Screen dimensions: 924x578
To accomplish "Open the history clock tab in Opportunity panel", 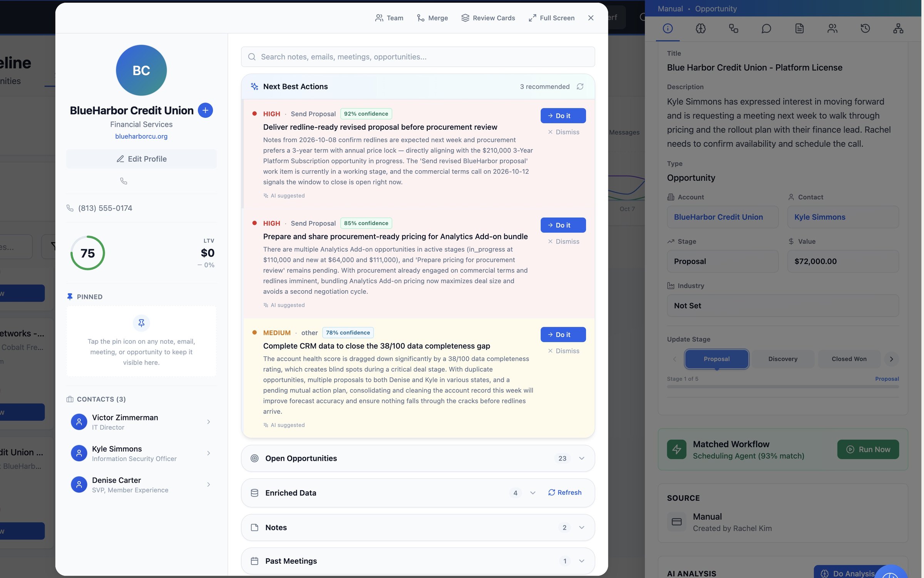I will (x=865, y=28).
